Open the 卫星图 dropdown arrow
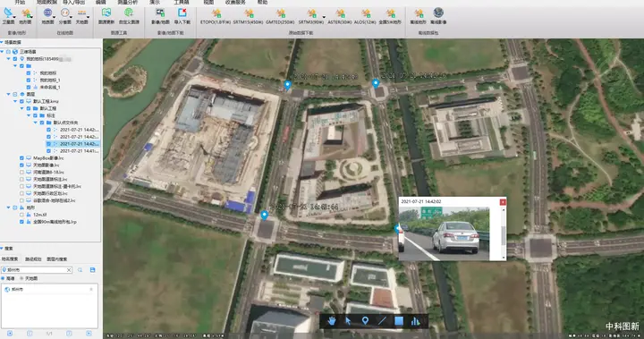This screenshot has height=339, width=644. [15, 17]
